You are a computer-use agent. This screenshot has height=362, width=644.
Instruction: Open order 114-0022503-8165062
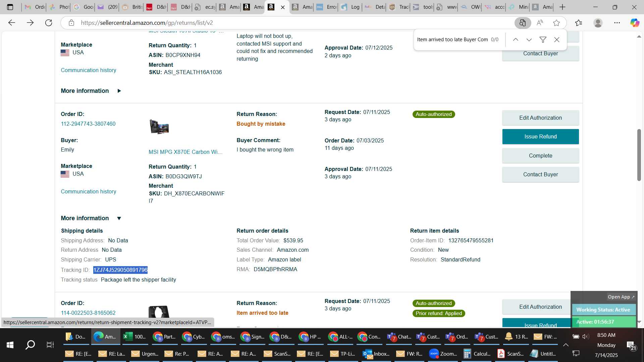[88, 313]
